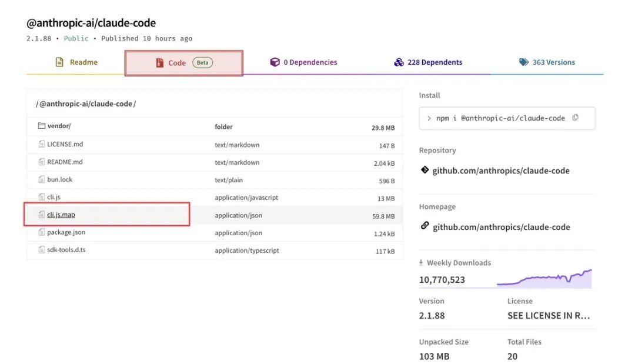The height and width of the screenshot is (364, 635).
Task: Click the Total Files value 20
Action: point(512,357)
